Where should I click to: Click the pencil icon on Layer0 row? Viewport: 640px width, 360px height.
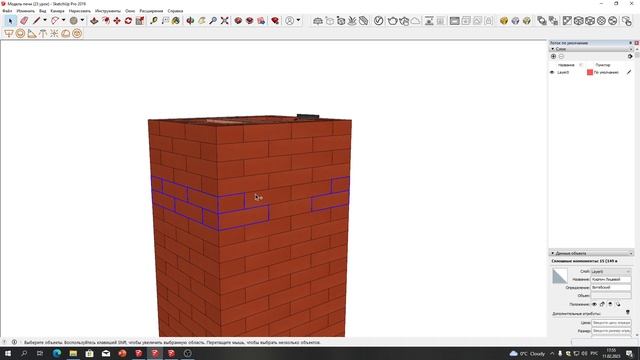(x=629, y=72)
